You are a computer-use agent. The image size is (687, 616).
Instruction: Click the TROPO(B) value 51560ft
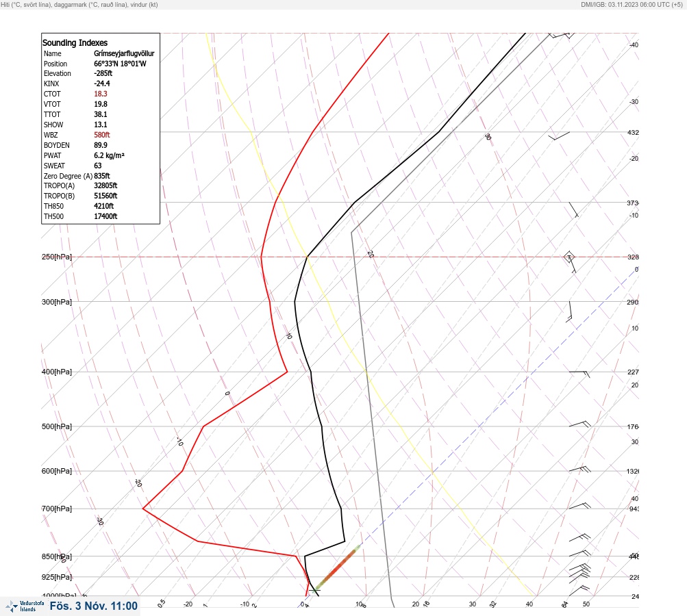[105, 196]
